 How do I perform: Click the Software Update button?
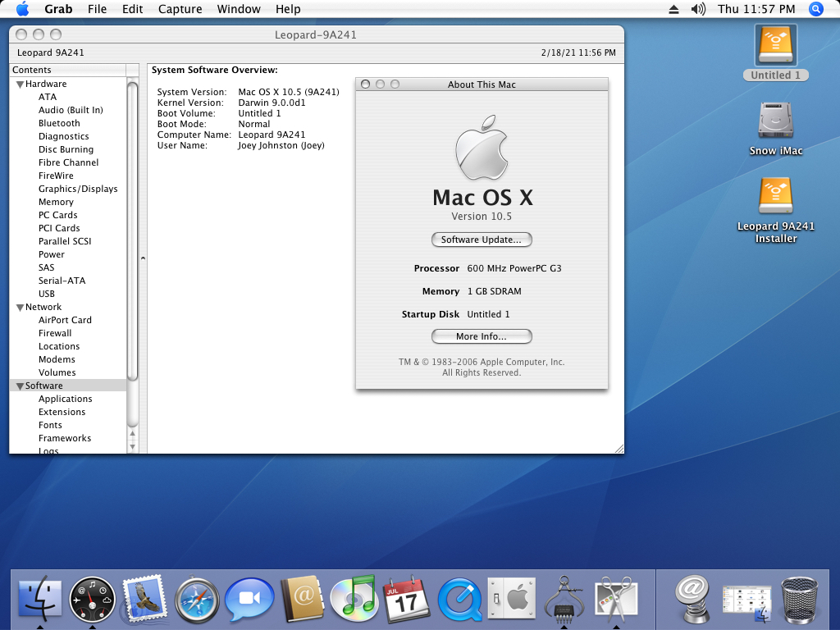pos(482,240)
